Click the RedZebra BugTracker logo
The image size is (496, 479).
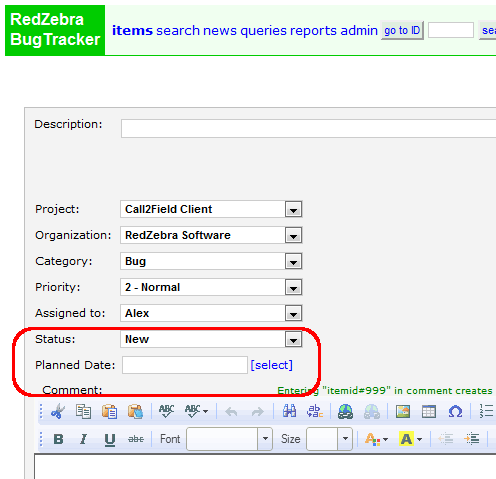click(55, 30)
